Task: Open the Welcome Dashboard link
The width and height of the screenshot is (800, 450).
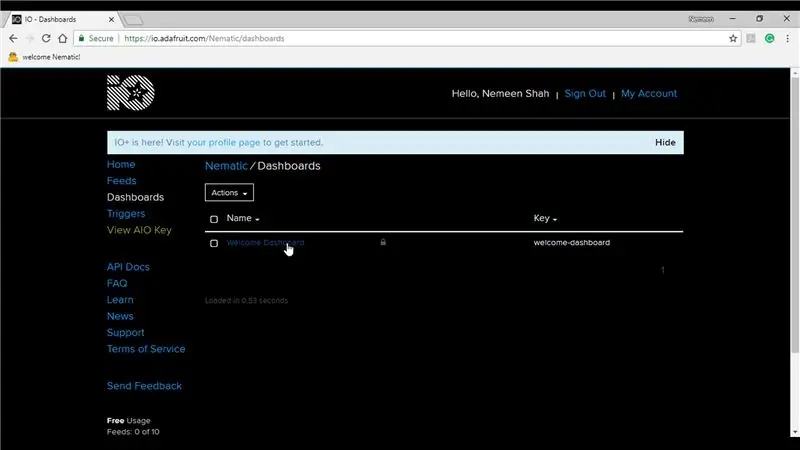Action: [x=265, y=243]
